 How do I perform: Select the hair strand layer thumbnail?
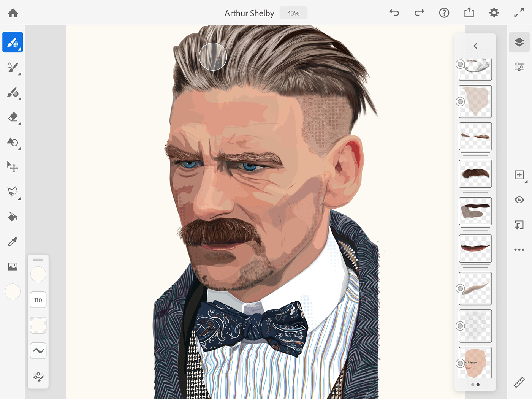point(475,288)
